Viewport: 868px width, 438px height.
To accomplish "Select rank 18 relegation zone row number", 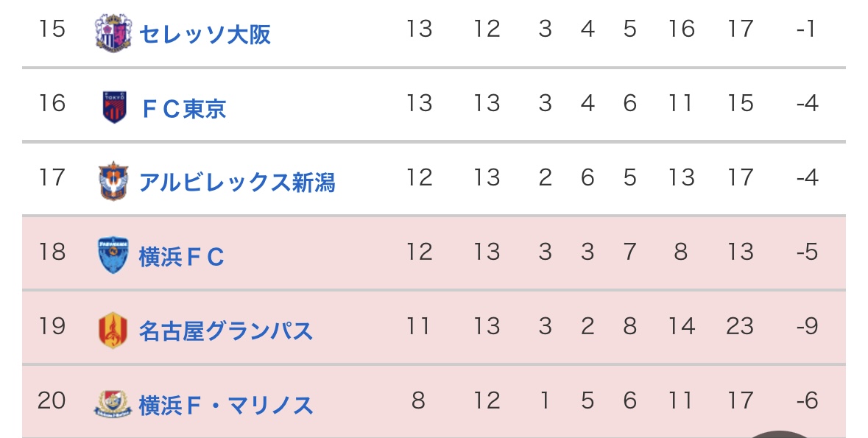I will 52,252.
